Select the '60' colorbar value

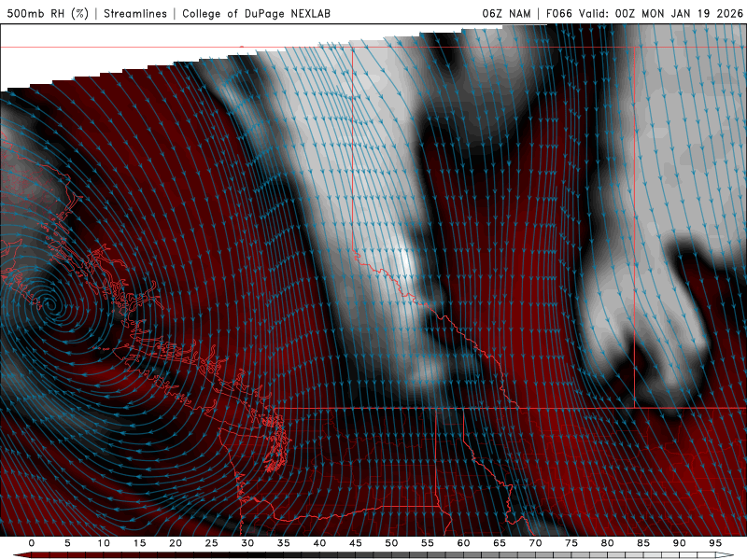pos(463,543)
